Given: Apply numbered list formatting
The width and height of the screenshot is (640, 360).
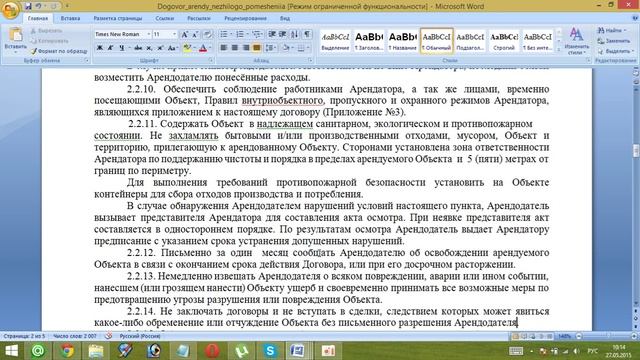Looking at the screenshot, I should (x=240, y=34).
